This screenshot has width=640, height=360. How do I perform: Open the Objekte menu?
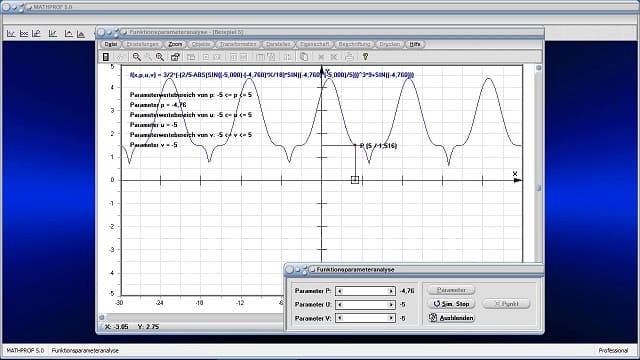[200, 44]
